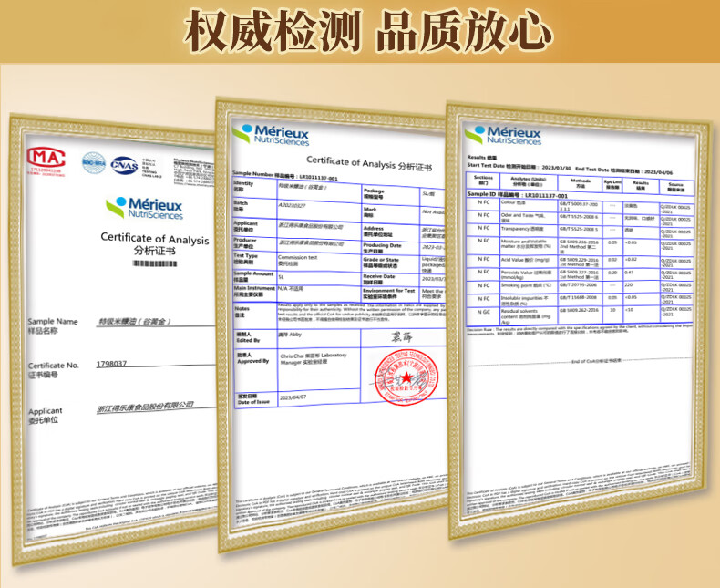Click the 'Main Instrument' label cell
The image size is (720, 588).
coord(254,291)
